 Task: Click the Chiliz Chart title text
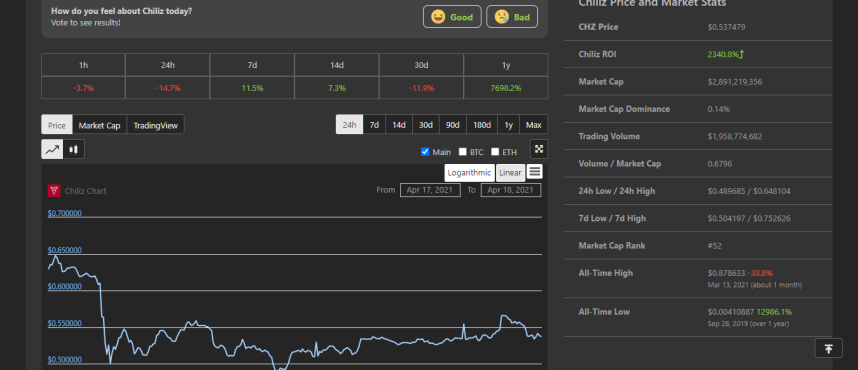coord(85,191)
